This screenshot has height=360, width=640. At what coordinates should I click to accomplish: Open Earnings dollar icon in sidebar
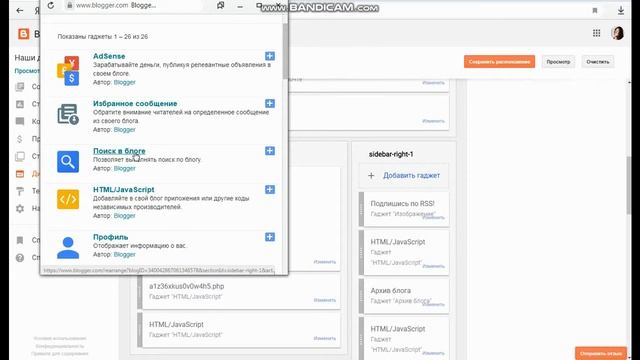coord(20,139)
